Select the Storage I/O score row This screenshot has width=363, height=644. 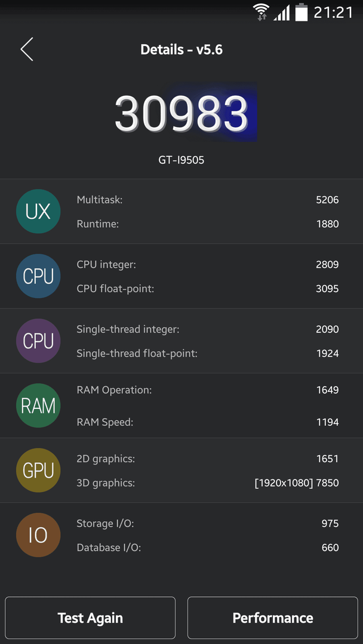pos(208,524)
